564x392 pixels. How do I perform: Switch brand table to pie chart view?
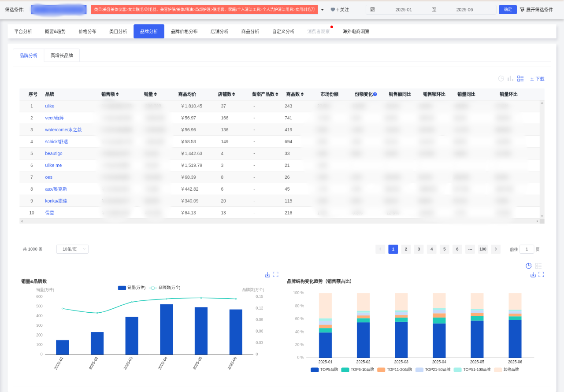501,78
